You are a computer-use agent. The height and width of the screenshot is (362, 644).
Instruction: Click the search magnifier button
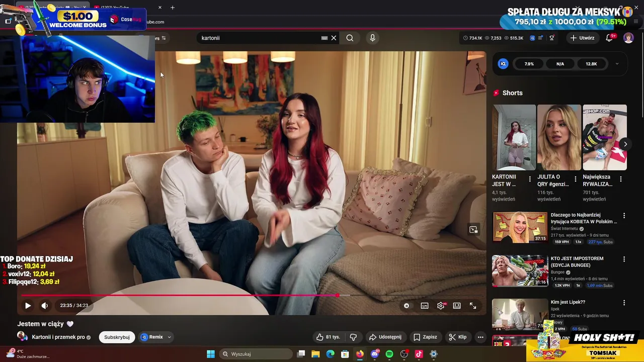pos(350,38)
